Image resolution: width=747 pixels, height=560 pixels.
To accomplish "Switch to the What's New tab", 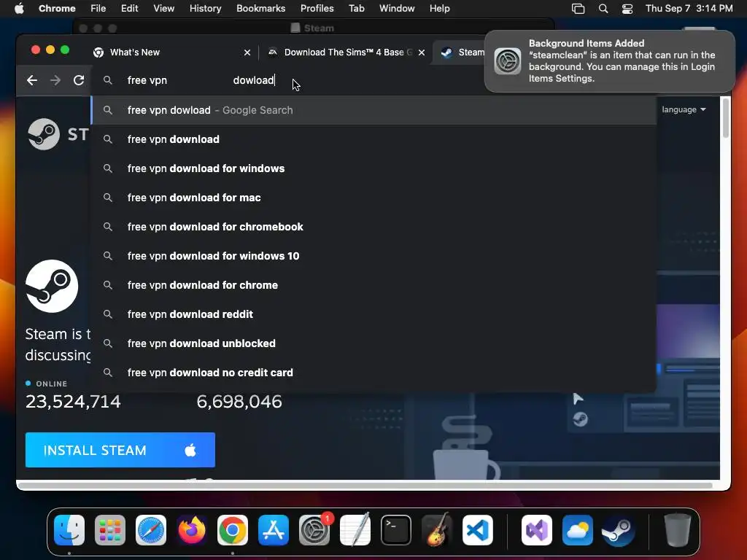I will coord(171,52).
